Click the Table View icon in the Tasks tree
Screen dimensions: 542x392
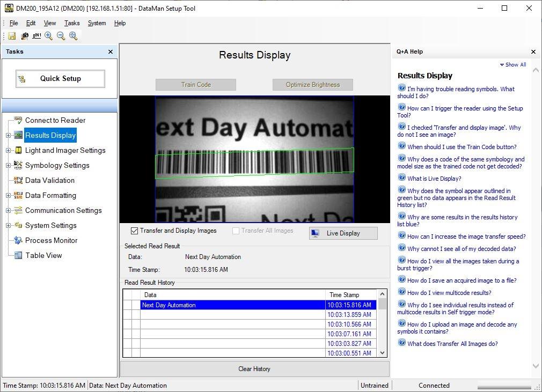(18, 255)
